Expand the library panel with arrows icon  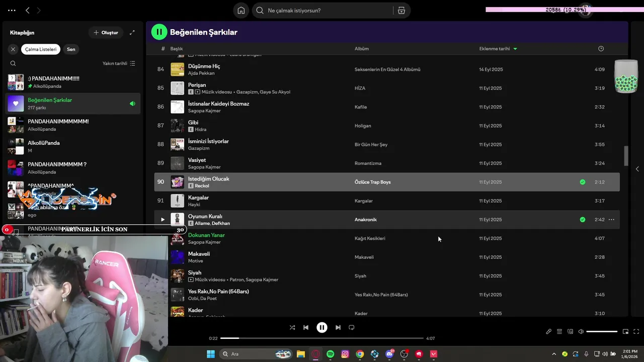tap(132, 33)
